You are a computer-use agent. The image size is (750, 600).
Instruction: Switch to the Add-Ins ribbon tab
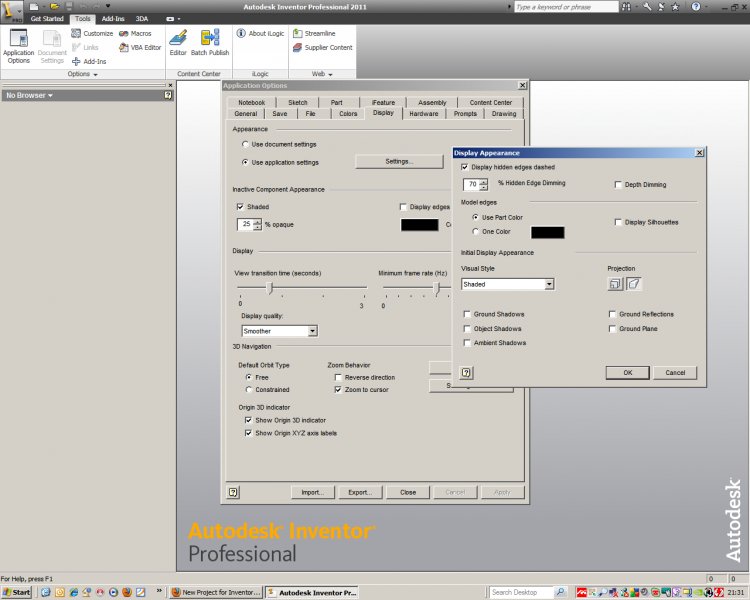(x=113, y=19)
